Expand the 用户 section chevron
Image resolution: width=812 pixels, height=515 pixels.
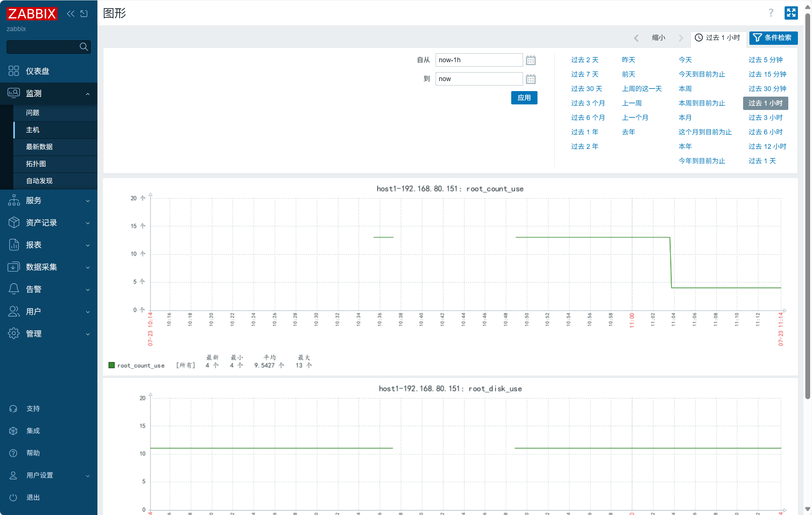(88, 312)
